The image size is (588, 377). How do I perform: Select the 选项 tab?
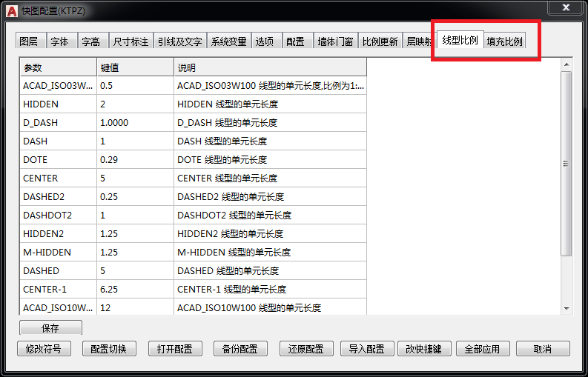pos(267,41)
